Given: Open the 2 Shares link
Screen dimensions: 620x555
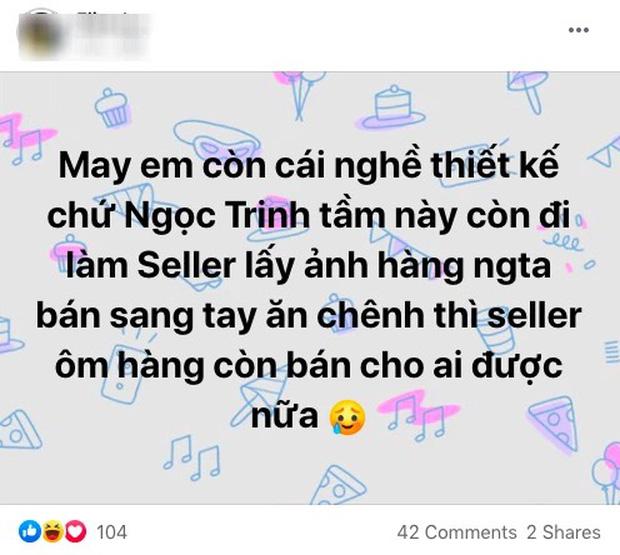Looking at the screenshot, I should [x=565, y=532].
